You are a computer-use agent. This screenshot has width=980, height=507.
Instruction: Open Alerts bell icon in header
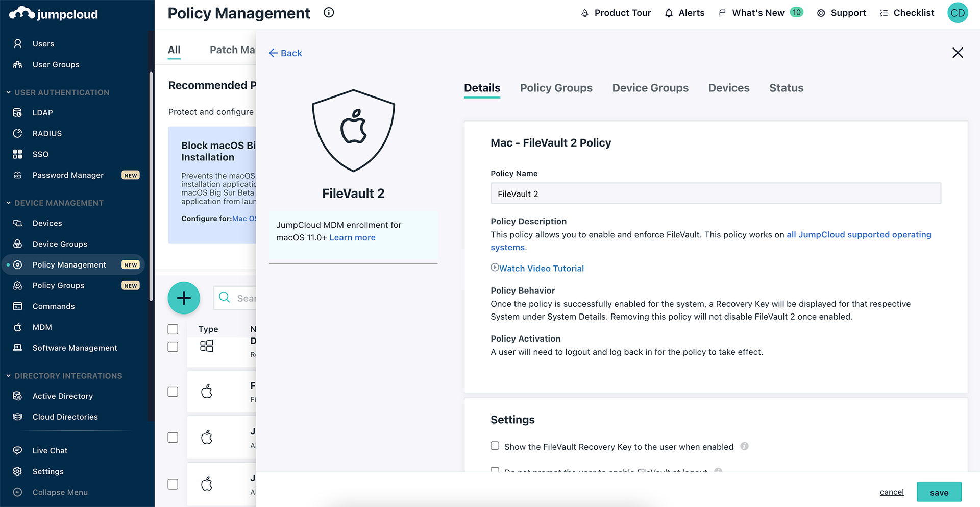tap(669, 13)
